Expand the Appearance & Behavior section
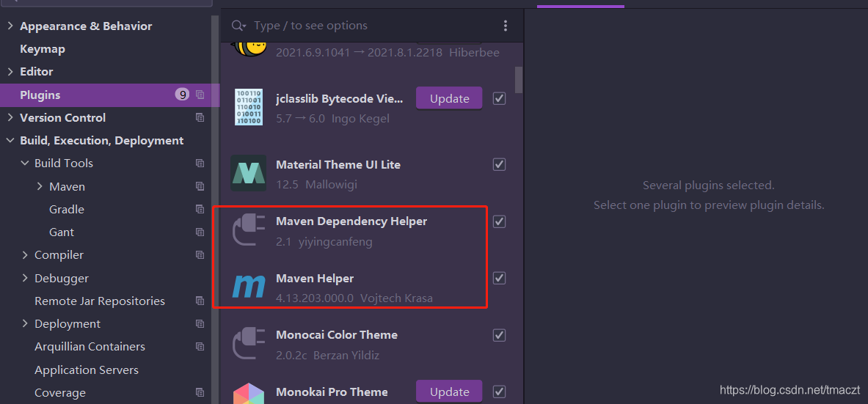 pyautogui.click(x=10, y=26)
